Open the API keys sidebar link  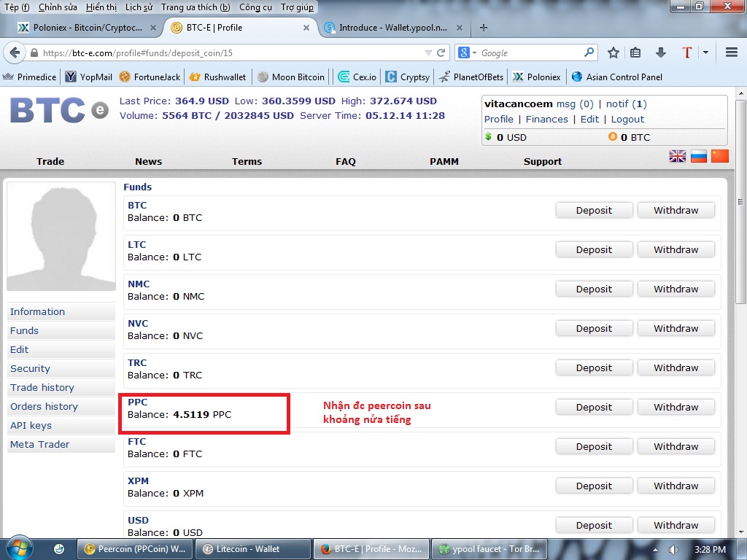click(61, 425)
